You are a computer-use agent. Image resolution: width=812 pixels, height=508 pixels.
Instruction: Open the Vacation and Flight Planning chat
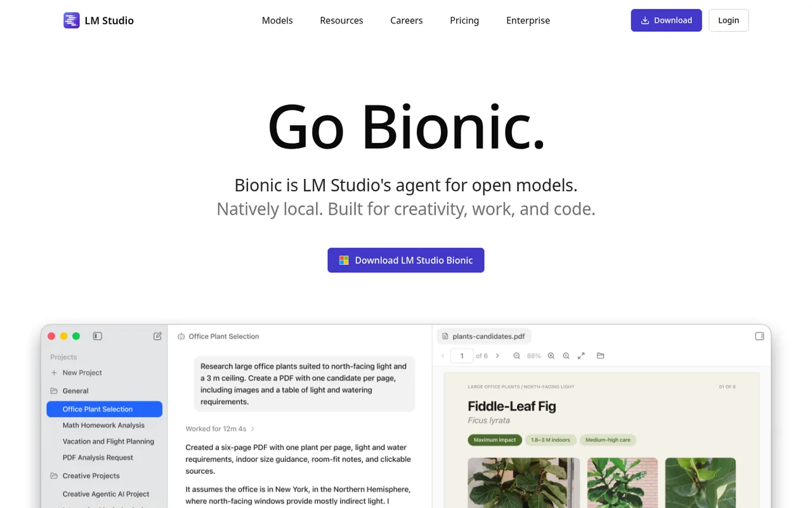tap(108, 441)
